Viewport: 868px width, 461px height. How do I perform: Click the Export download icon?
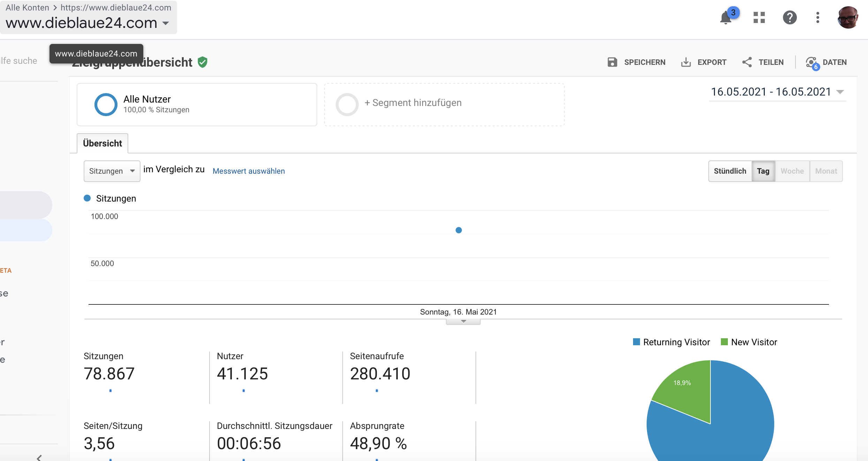[686, 62]
